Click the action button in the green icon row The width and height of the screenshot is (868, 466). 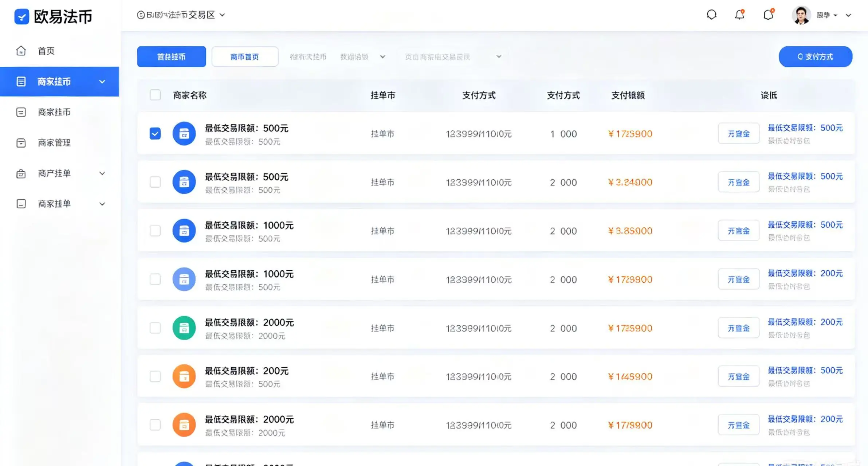(739, 328)
